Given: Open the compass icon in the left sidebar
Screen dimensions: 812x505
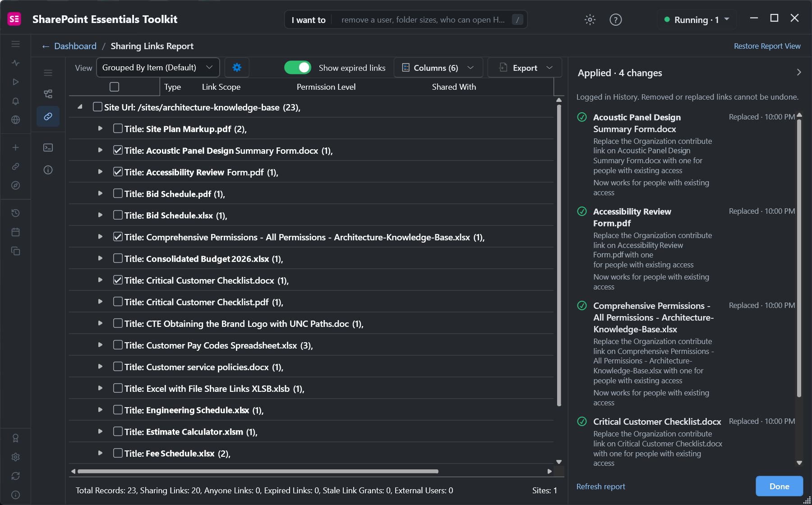Looking at the screenshot, I should click(x=16, y=185).
